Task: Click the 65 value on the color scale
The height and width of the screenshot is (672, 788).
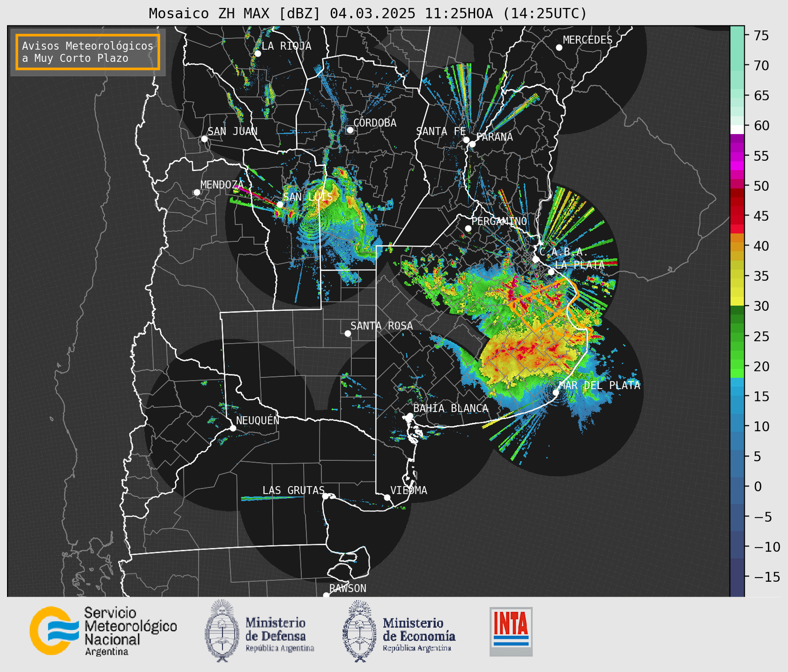Action: [x=761, y=96]
